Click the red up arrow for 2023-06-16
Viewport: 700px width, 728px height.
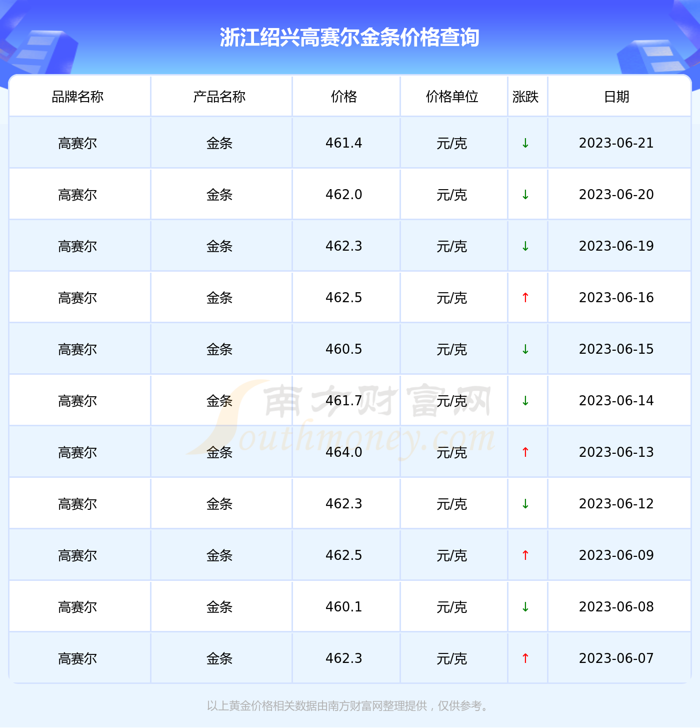pos(525,298)
